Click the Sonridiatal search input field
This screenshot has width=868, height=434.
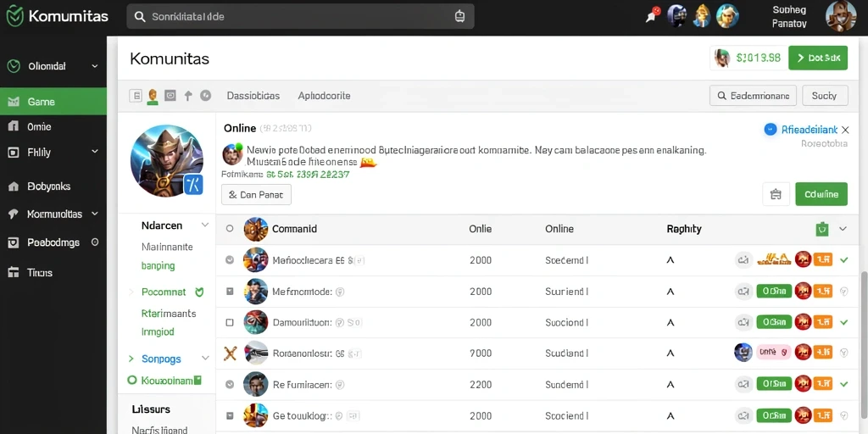300,17
